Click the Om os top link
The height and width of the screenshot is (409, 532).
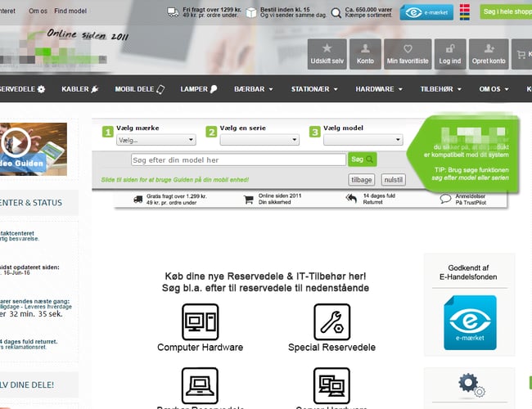[38, 11]
